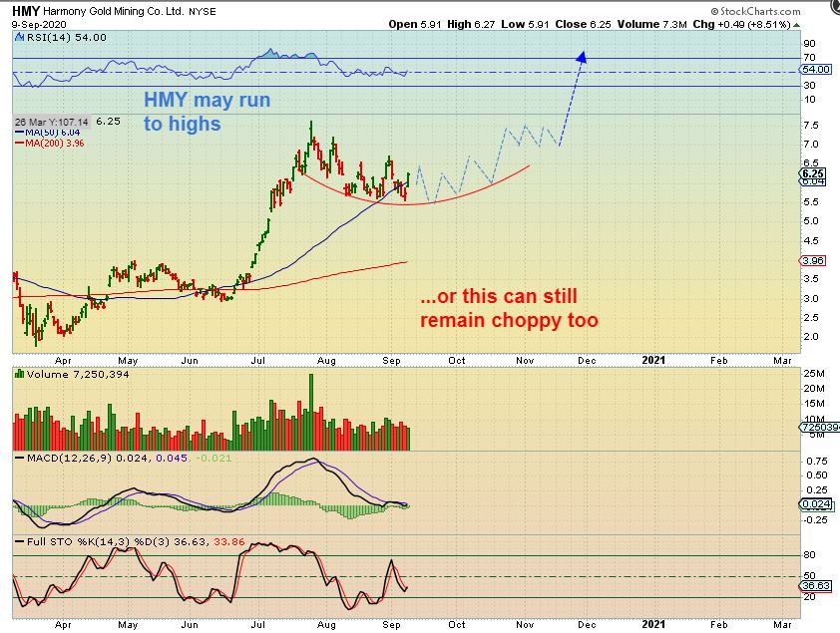This screenshot has height=633, width=840.
Task: Click the 90 RSI axis label
Action: tap(809, 43)
